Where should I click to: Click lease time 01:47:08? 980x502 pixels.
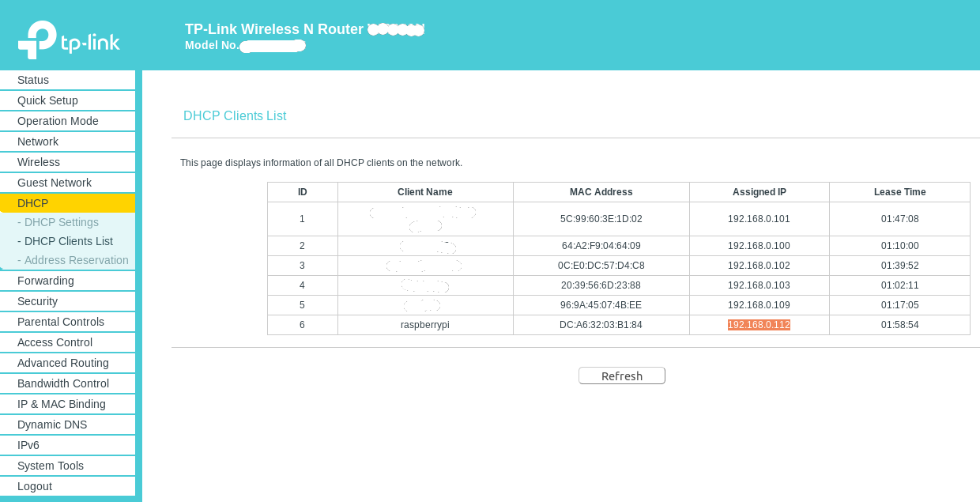[x=899, y=219]
